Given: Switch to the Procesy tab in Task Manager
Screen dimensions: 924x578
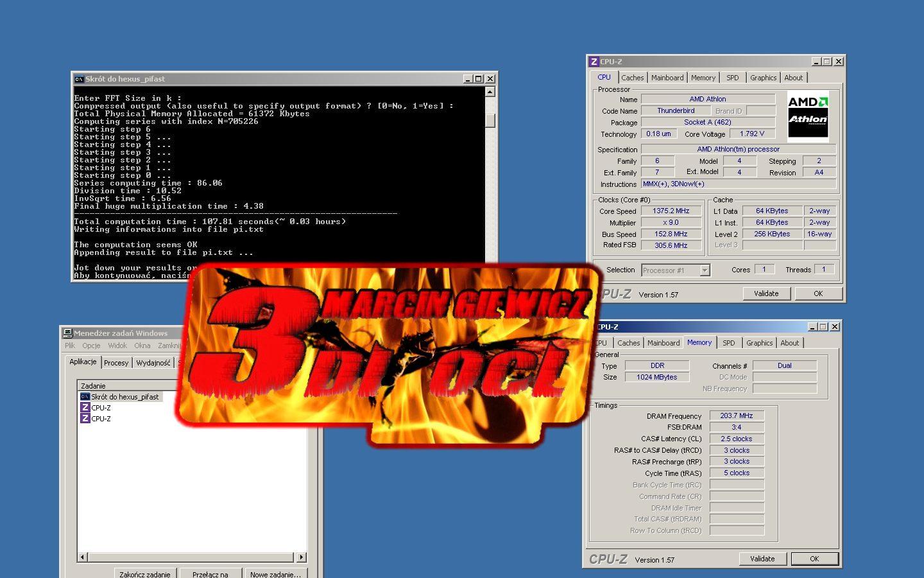Looking at the screenshot, I should coord(116,363).
